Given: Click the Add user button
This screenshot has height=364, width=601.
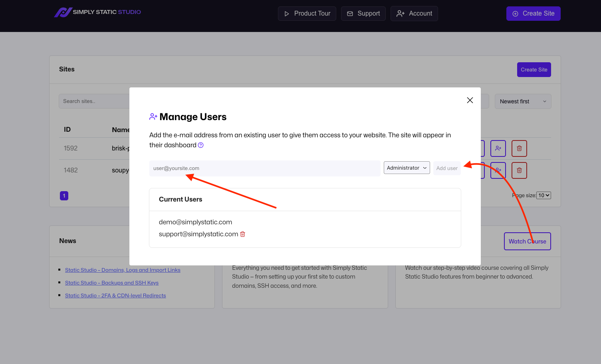Looking at the screenshot, I should tap(447, 168).
